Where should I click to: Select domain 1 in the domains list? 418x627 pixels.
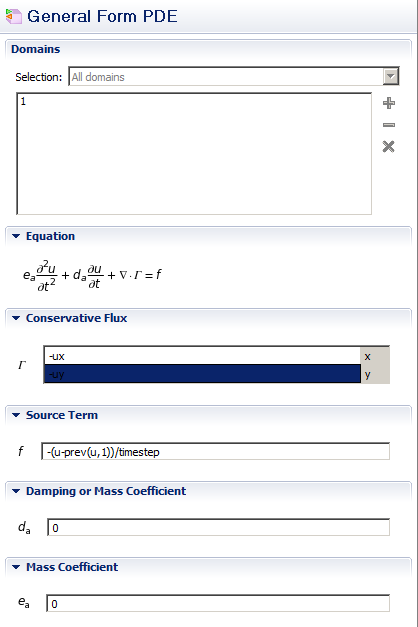click(23, 102)
